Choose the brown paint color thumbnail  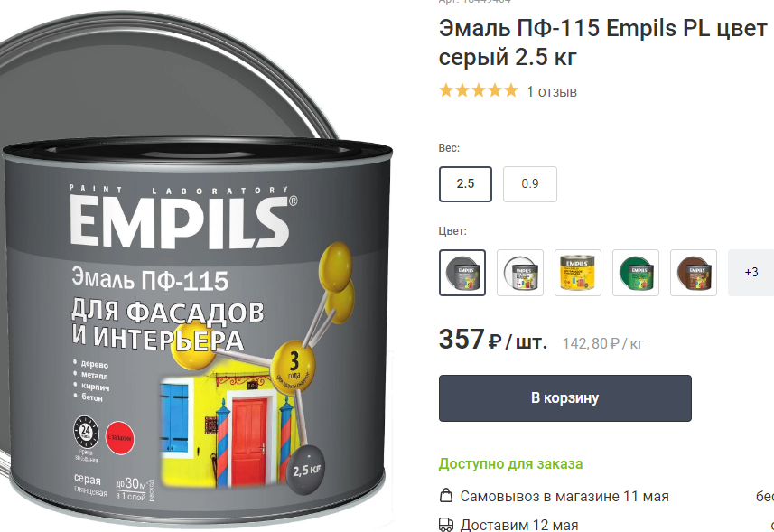[x=693, y=273]
